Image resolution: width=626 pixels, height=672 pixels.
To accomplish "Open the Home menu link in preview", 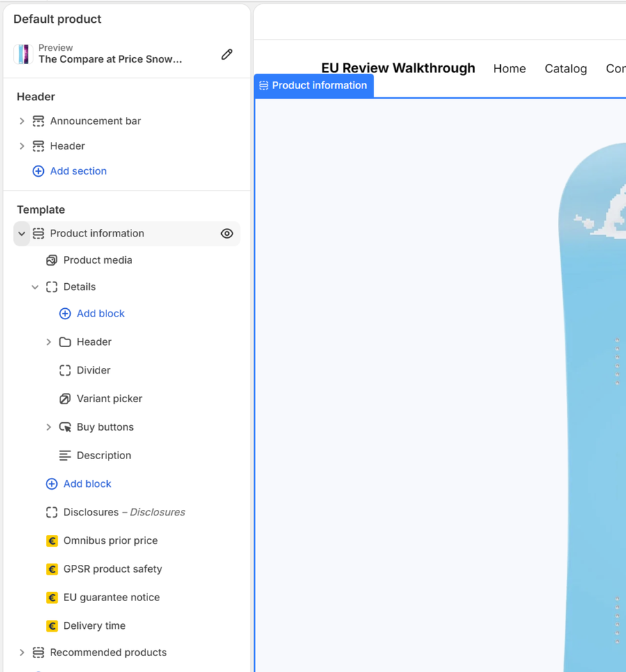I will point(509,69).
